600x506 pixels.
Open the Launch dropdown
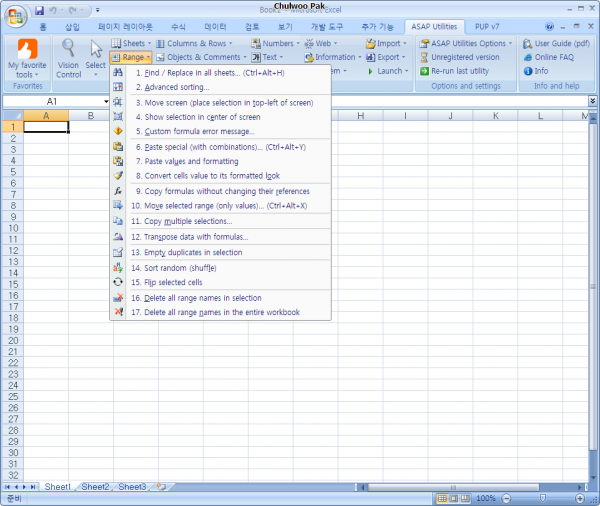(387, 71)
